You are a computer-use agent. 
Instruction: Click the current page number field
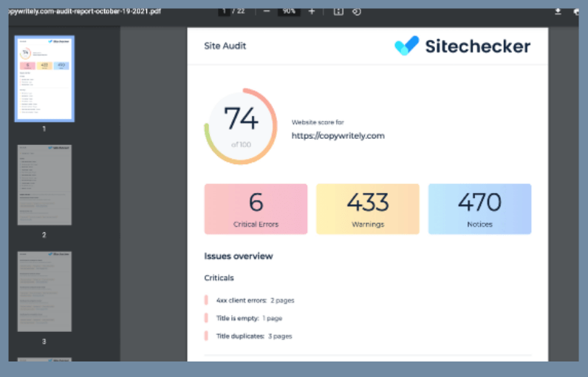[x=225, y=11]
